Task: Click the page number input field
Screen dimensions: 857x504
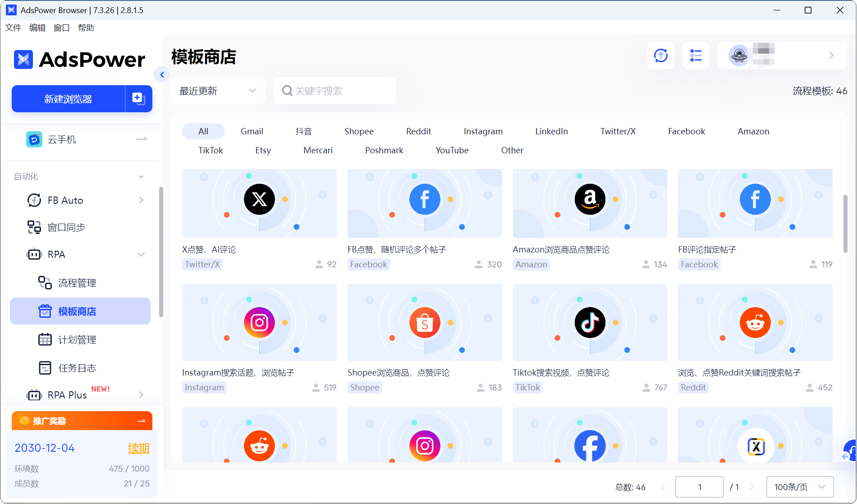Action: point(700,487)
